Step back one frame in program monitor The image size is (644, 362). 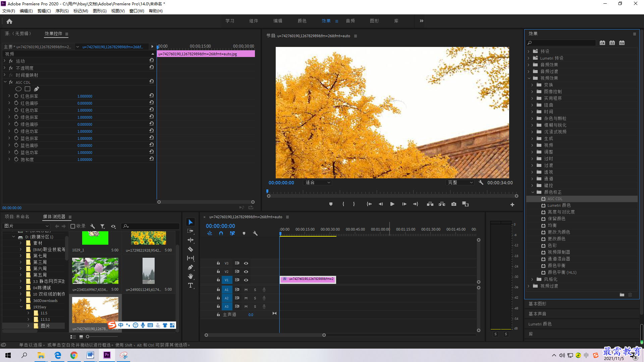(381, 204)
